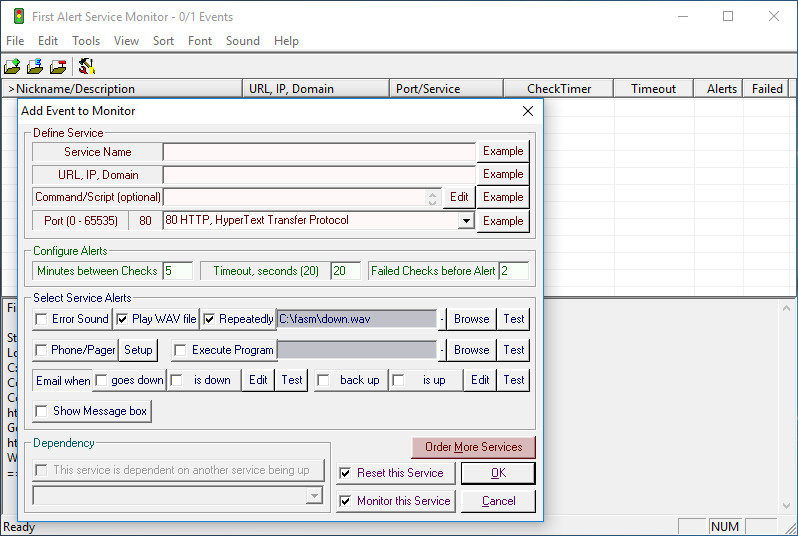Image resolution: width=798 pixels, height=536 pixels.
Task: Edit the service-down email message
Action: [258, 380]
